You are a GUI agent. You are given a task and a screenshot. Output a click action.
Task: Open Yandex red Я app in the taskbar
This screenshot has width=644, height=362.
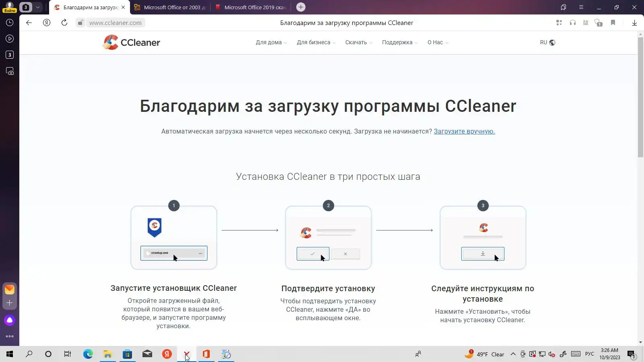coord(167,354)
